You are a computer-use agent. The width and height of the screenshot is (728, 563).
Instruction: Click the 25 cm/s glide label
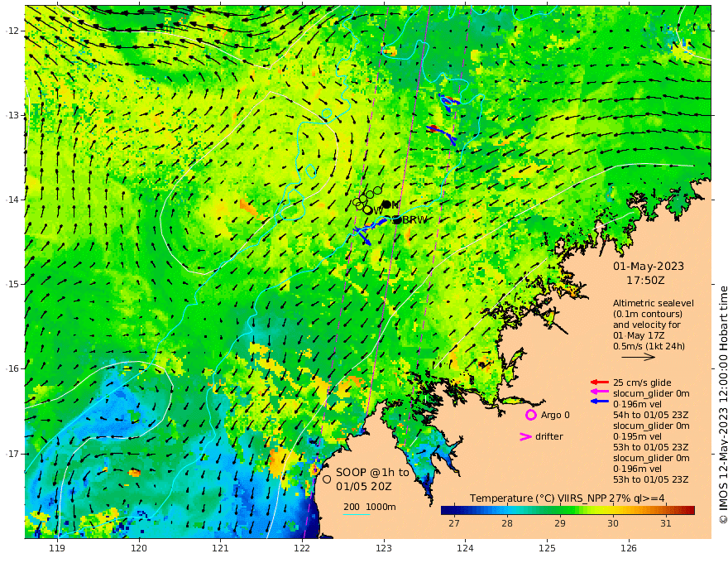point(642,383)
